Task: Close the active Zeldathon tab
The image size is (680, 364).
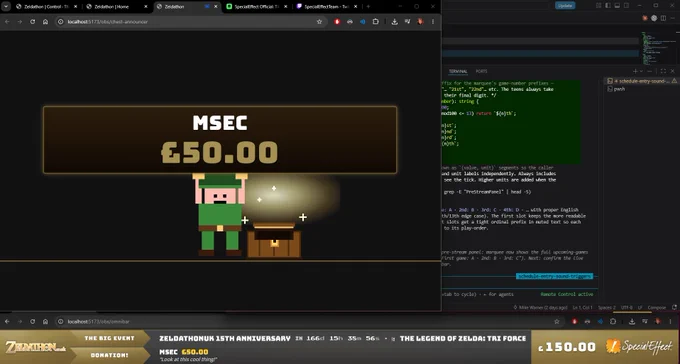Action: [x=216, y=7]
